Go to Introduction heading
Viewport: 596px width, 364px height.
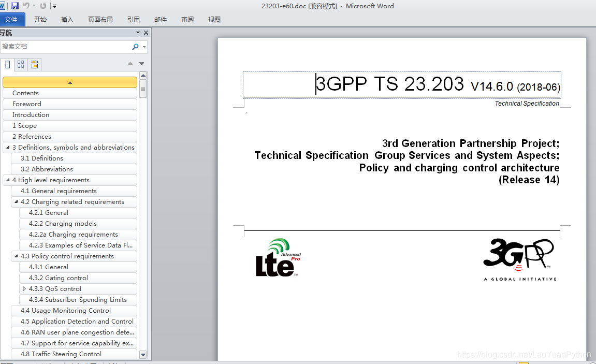pyautogui.click(x=70, y=115)
